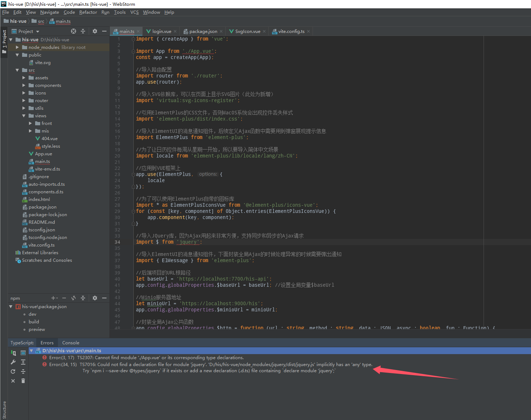Click the locate-in-project crosshair icon
531x420 pixels.
(74, 31)
